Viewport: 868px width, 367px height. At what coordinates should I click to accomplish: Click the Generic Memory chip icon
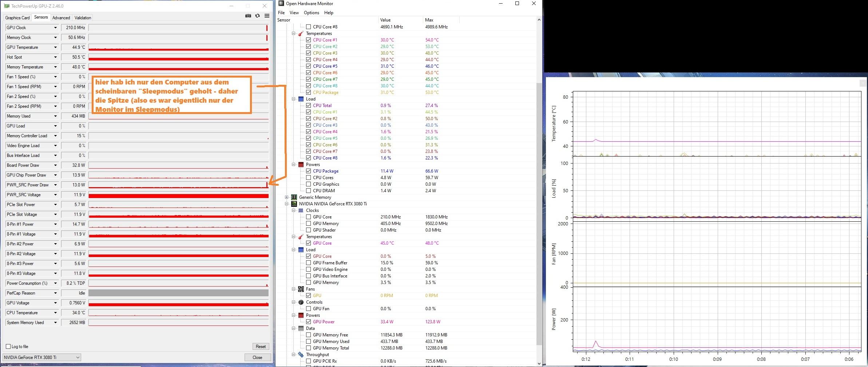[294, 197]
